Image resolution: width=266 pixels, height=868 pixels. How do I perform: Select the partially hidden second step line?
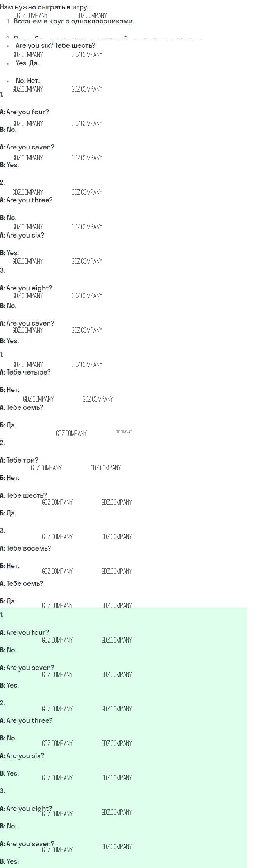click(x=104, y=38)
